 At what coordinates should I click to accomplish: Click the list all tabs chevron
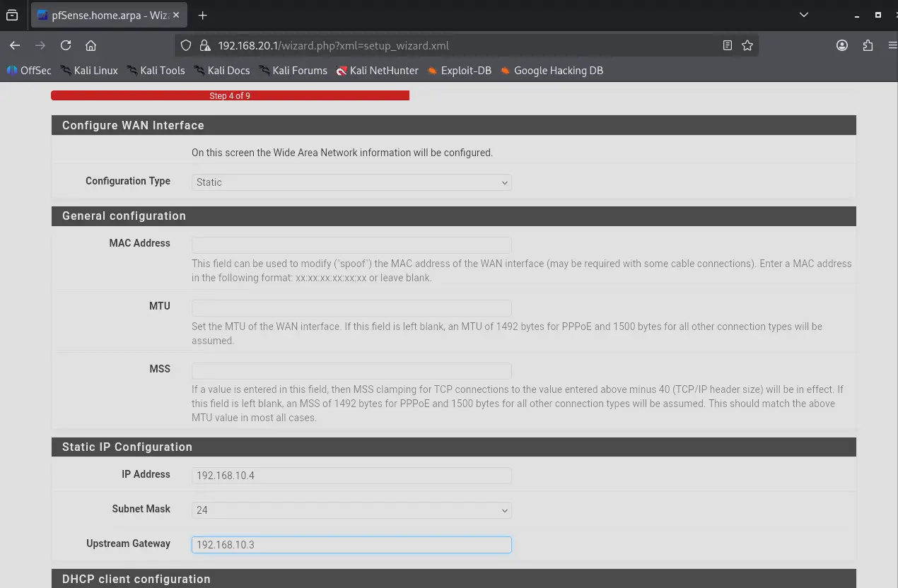click(x=804, y=15)
